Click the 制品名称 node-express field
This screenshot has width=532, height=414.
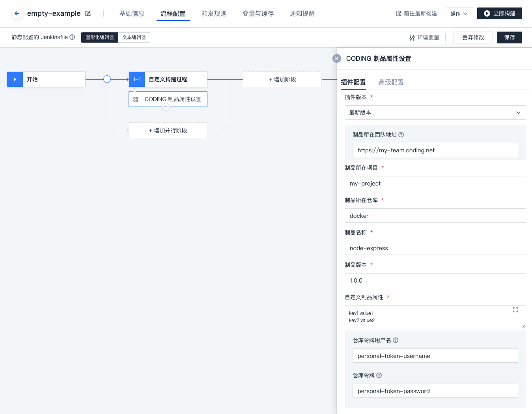[435, 248]
